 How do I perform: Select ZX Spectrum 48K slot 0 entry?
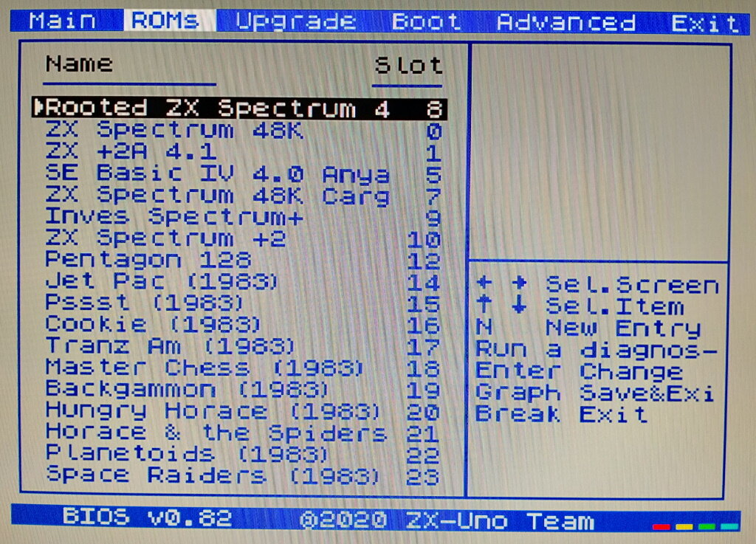244,130
